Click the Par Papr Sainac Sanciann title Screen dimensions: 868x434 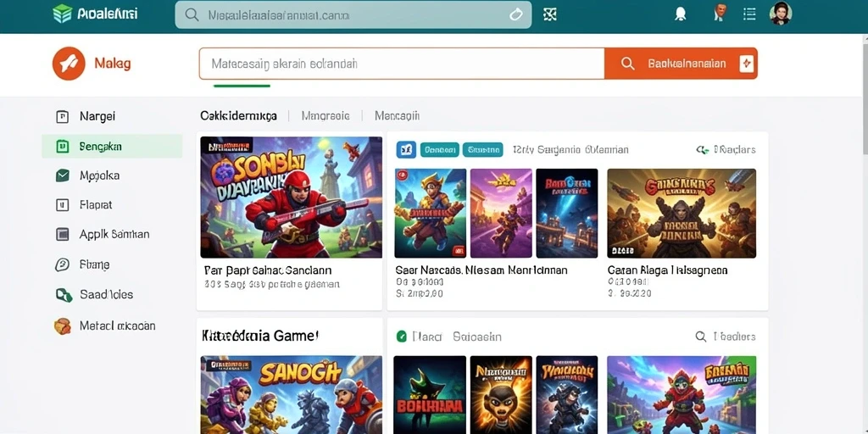click(268, 270)
